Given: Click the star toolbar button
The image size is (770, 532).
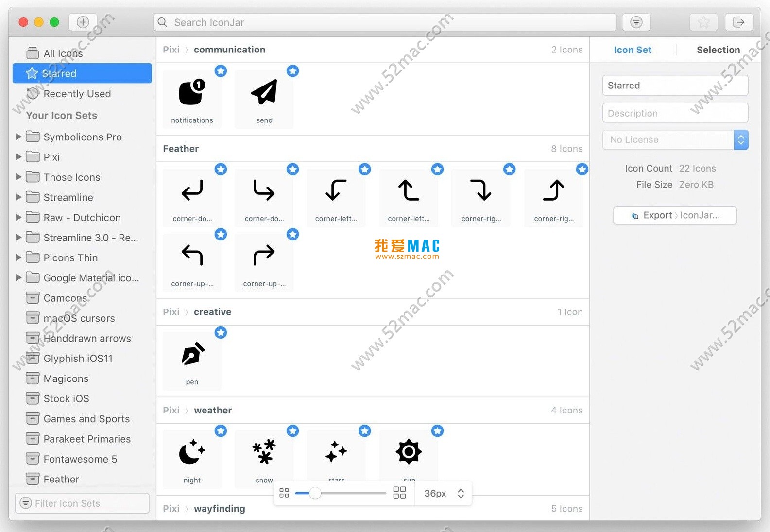Looking at the screenshot, I should click(703, 22).
